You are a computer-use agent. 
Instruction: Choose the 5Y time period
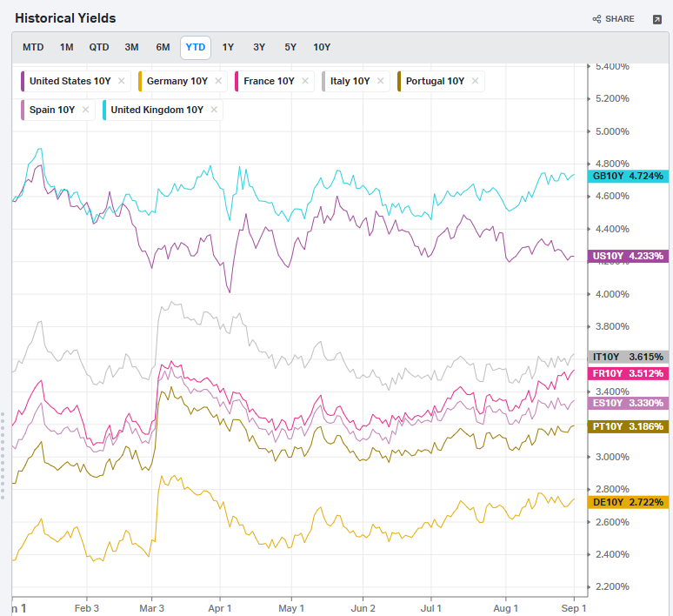click(x=290, y=47)
